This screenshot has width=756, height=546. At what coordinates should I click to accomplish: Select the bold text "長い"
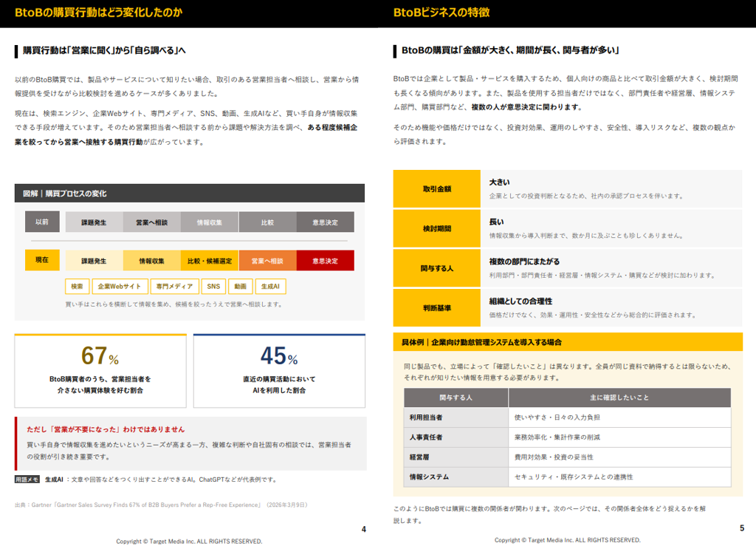click(497, 222)
